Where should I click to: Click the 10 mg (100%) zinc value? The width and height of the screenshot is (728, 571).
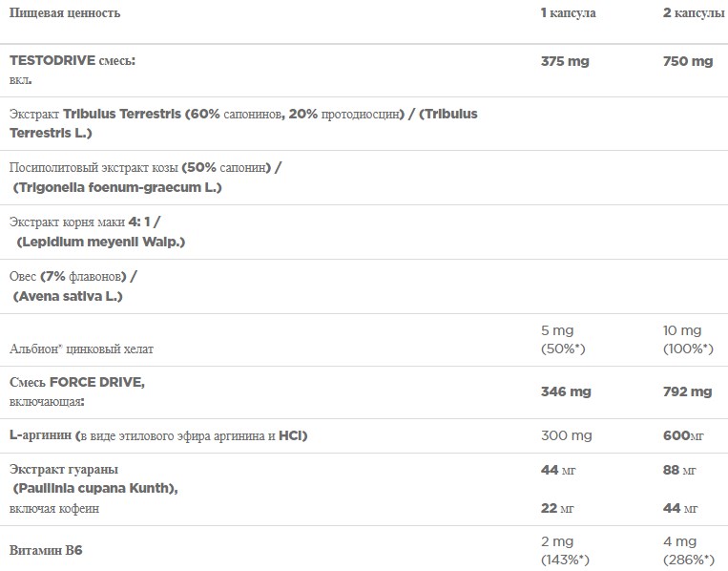(x=688, y=339)
